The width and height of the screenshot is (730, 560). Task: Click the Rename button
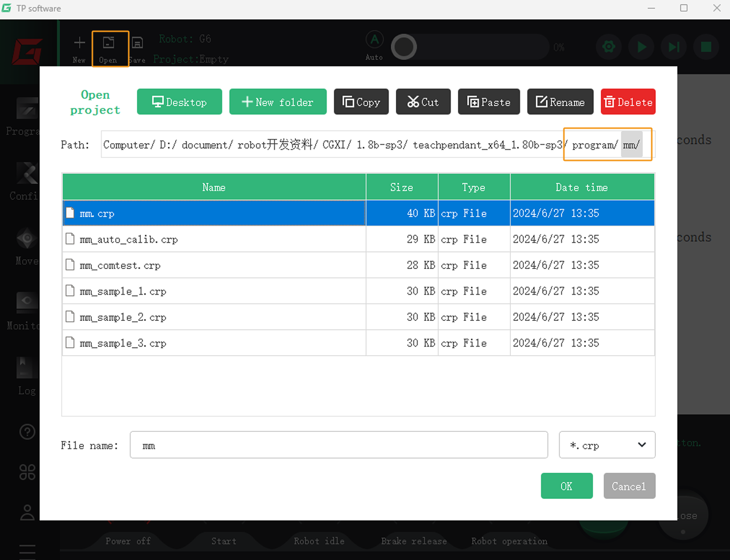pos(560,102)
